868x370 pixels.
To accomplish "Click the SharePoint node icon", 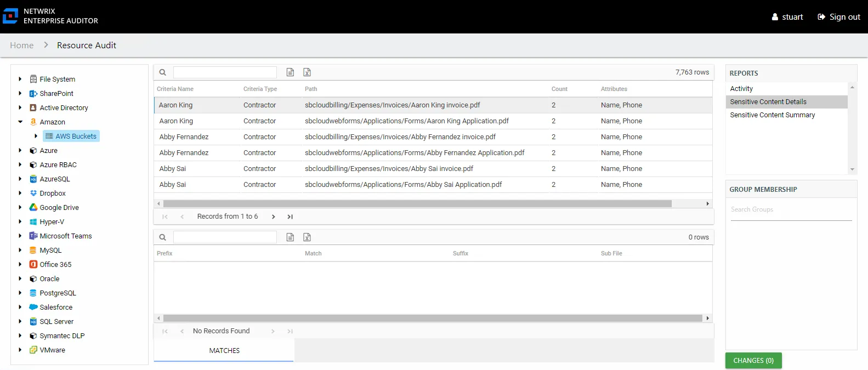I will 33,93.
